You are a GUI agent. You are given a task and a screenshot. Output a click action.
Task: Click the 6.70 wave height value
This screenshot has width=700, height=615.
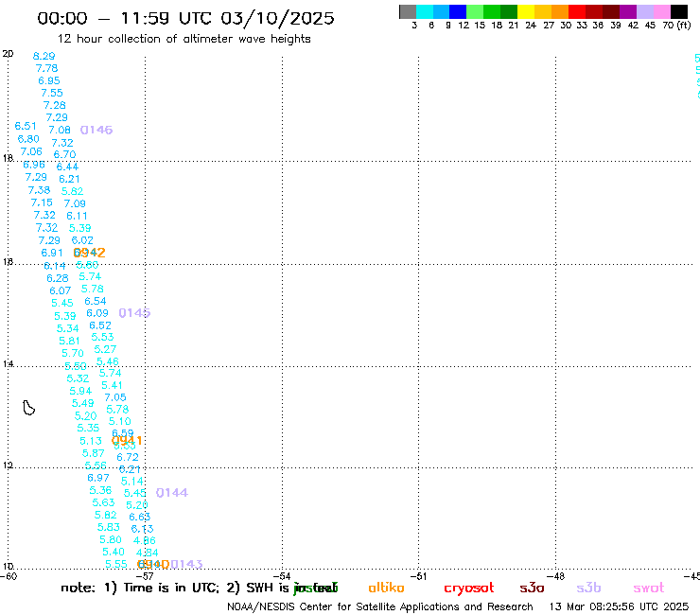pos(64,154)
